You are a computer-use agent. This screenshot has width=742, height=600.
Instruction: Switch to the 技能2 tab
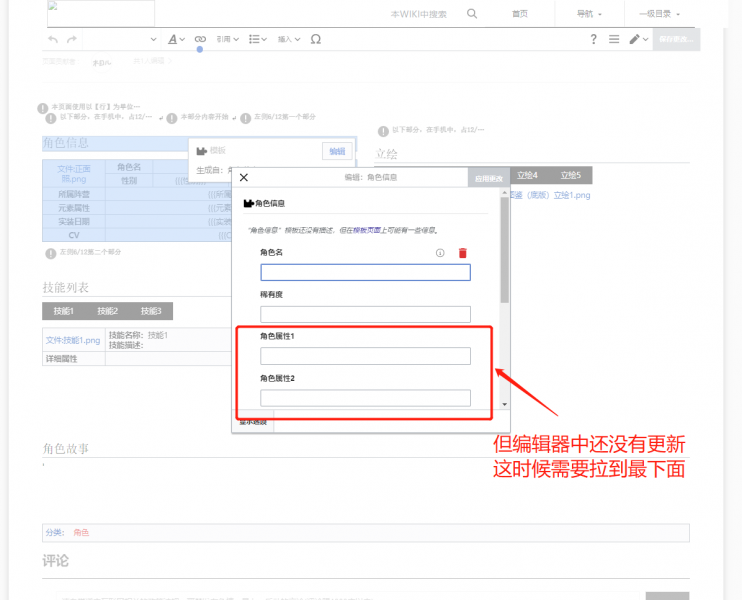coord(107,311)
